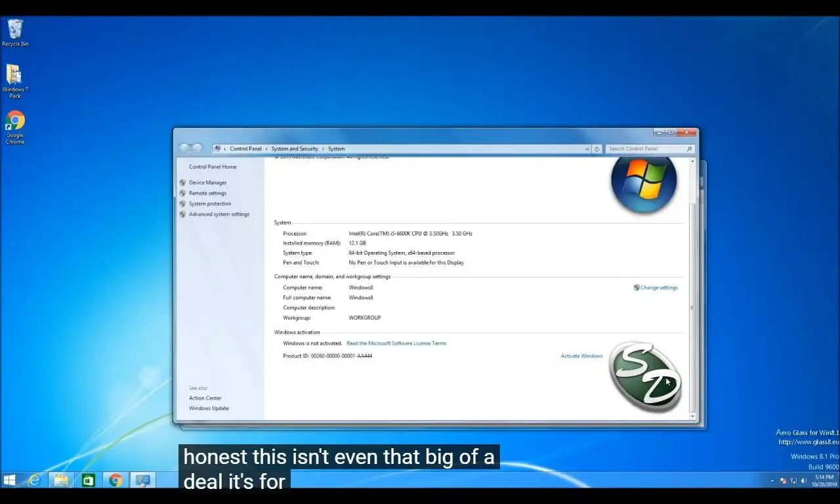
Task: Go to Control Panel breadcrumb
Action: [x=245, y=149]
